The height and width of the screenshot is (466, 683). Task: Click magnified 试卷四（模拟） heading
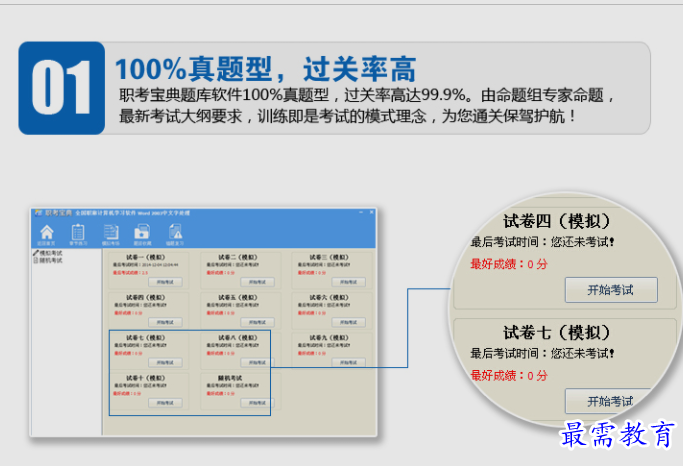point(557,221)
